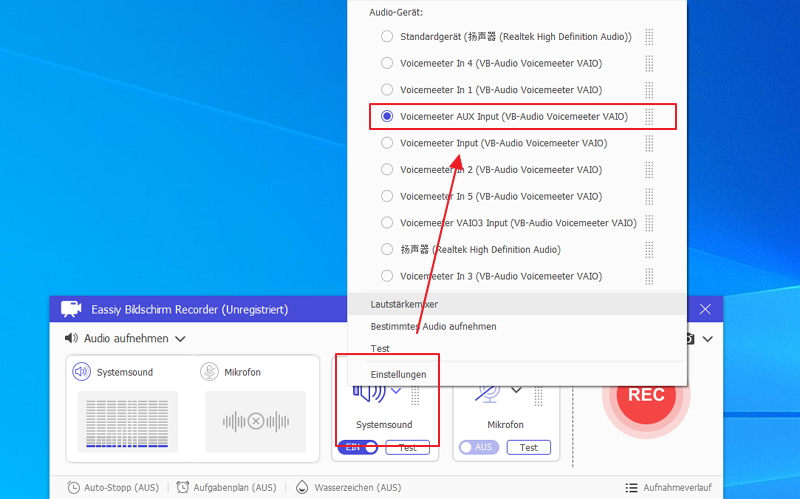Screen dimensions: 800x499
Task: Click drag handle beside Voicemeeter In 2
Action: [x=649, y=169]
